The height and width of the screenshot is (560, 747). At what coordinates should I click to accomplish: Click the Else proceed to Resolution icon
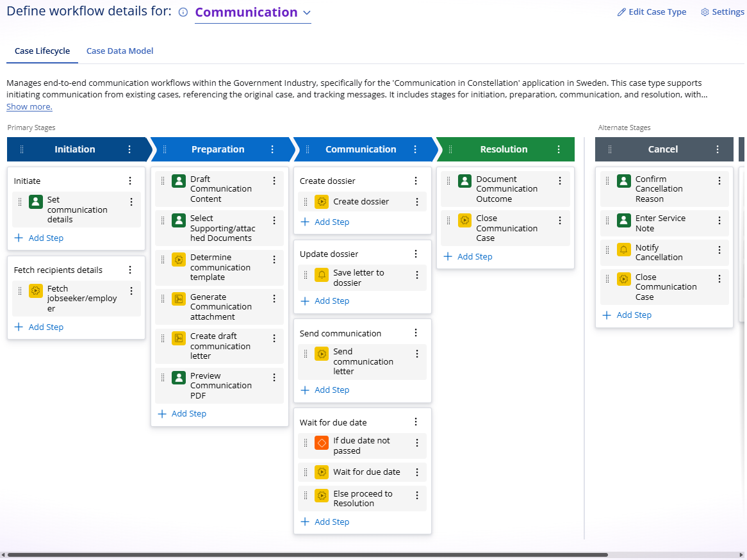coord(322,496)
